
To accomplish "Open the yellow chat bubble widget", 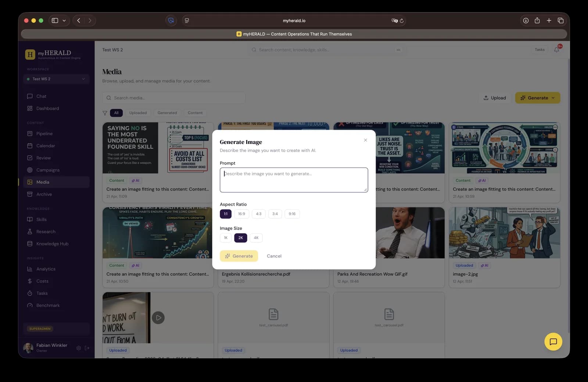I will (553, 342).
